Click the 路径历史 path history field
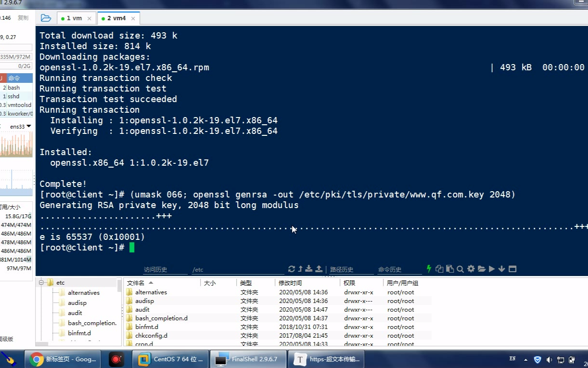Viewport: 588px width, 368px height. [349, 270]
